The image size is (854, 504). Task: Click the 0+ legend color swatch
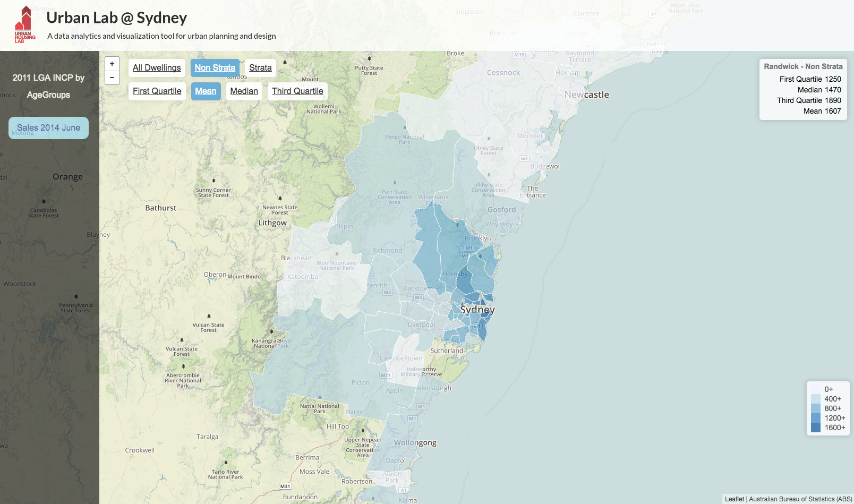pyautogui.click(x=816, y=389)
